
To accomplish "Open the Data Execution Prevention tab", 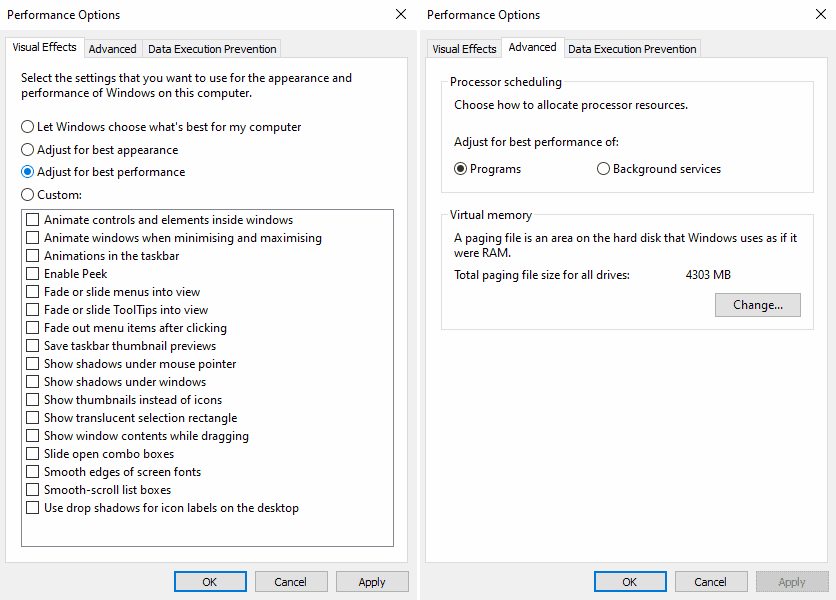I will pyautogui.click(x=211, y=48).
